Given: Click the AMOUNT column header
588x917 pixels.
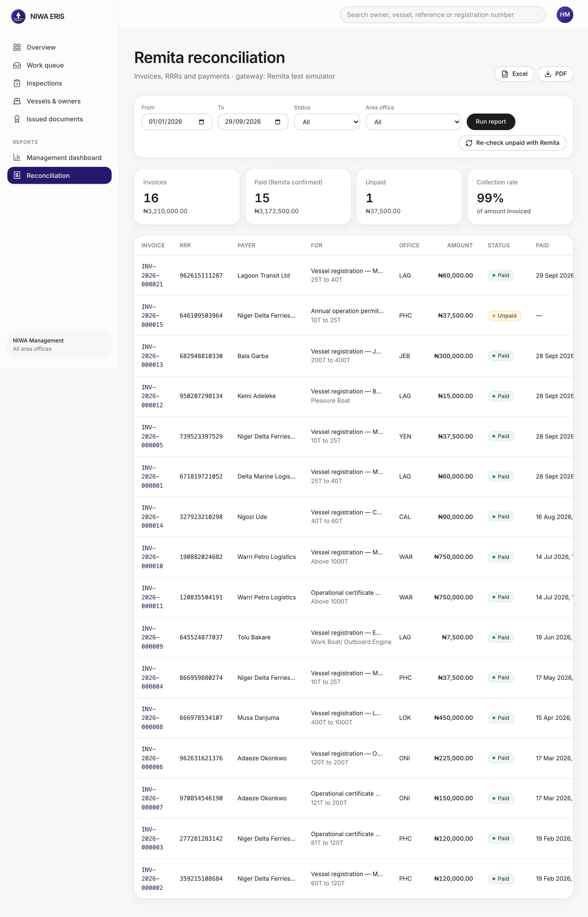Looking at the screenshot, I should [x=460, y=246].
